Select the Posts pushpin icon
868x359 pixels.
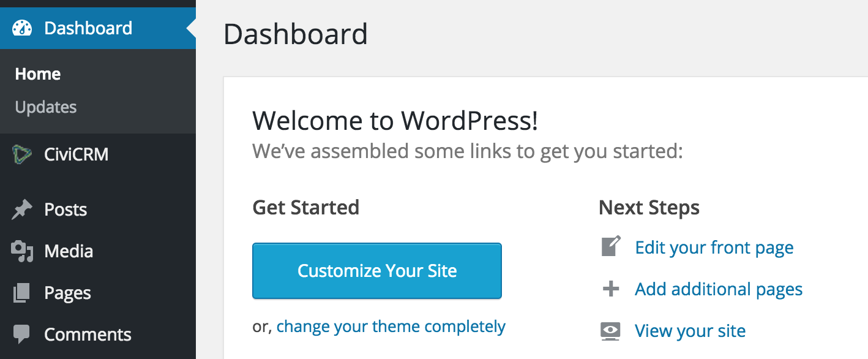(22, 209)
